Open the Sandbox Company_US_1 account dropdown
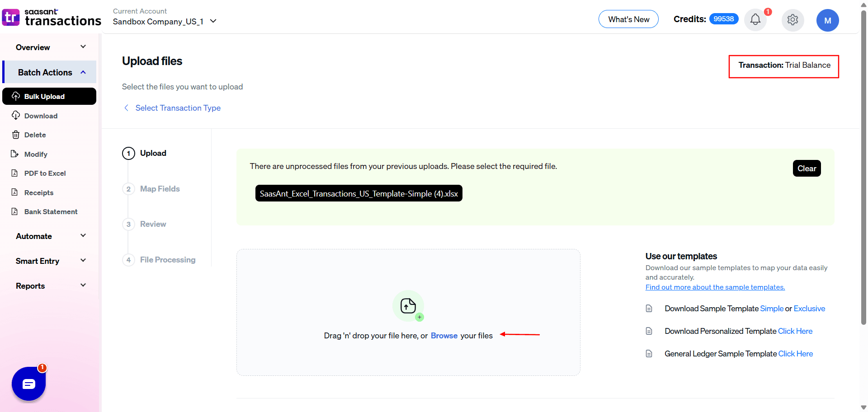The width and height of the screenshot is (868, 412). pyautogui.click(x=165, y=21)
